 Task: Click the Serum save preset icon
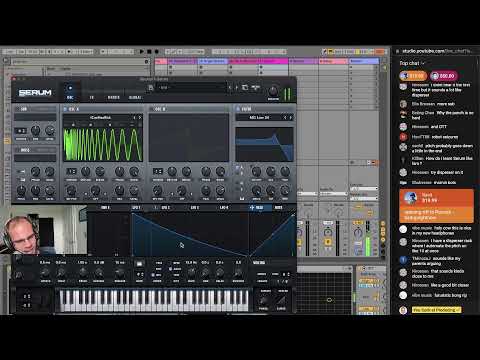tap(151, 87)
